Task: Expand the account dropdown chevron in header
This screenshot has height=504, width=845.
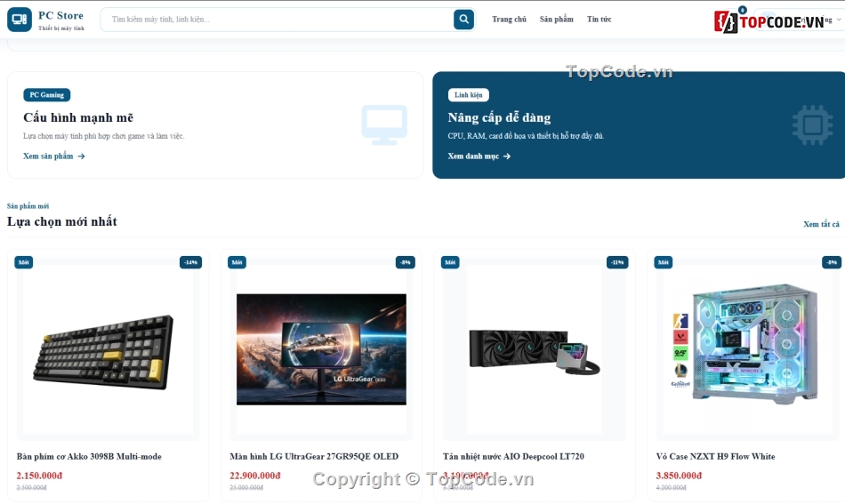Action: [839, 20]
